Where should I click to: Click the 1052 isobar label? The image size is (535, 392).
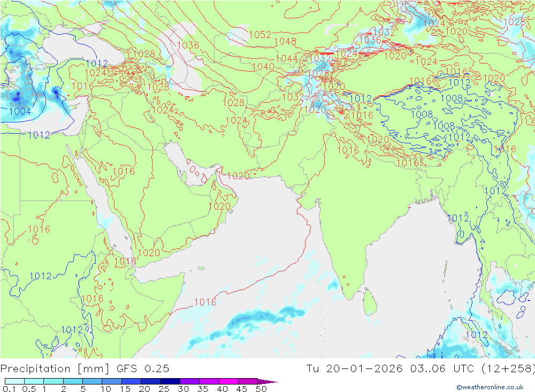pyautogui.click(x=260, y=34)
